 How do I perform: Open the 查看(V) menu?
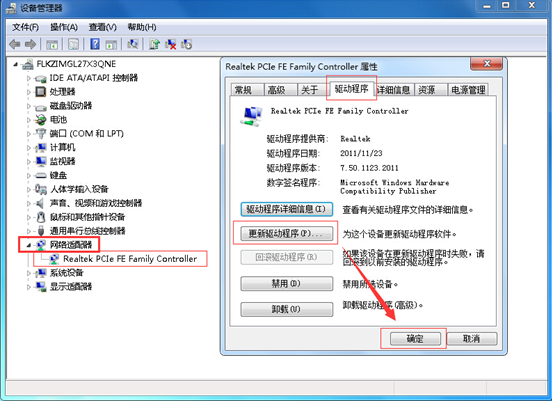(x=102, y=27)
